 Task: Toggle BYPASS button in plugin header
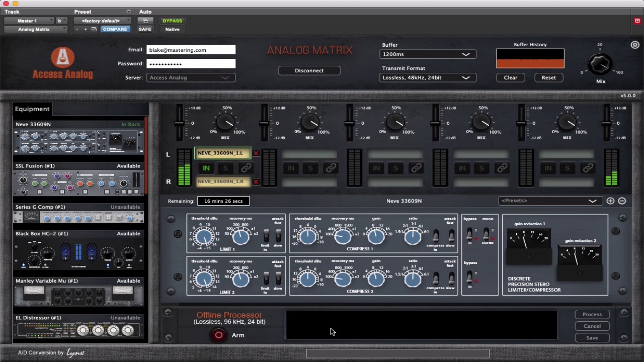click(x=172, y=21)
